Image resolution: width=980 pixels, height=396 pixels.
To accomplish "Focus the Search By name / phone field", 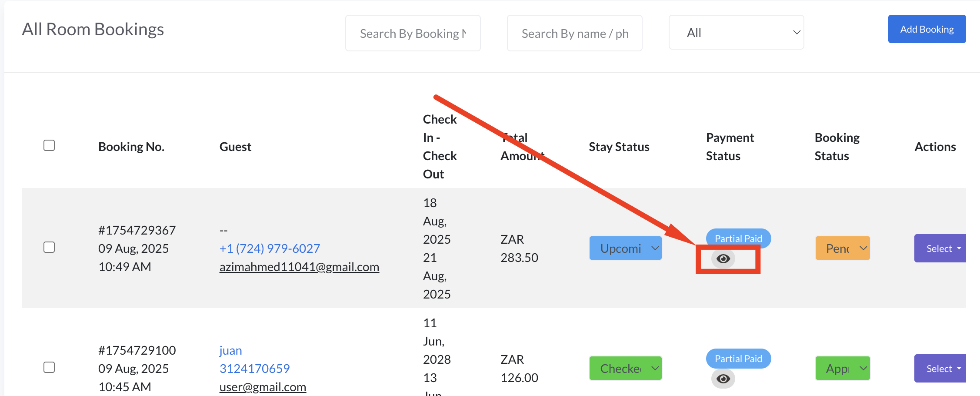I will coord(575,33).
